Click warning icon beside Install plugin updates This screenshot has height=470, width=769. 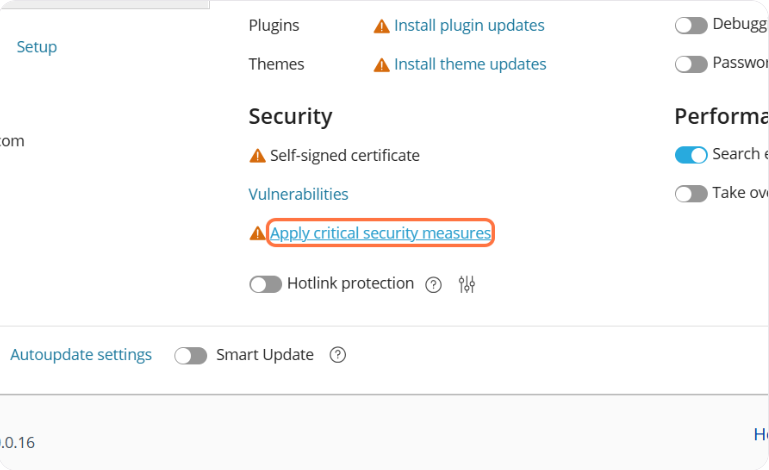click(x=381, y=26)
